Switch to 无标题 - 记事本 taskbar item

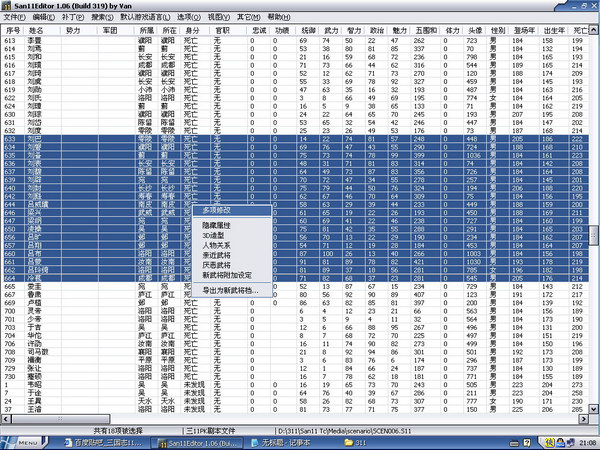pos(285,441)
